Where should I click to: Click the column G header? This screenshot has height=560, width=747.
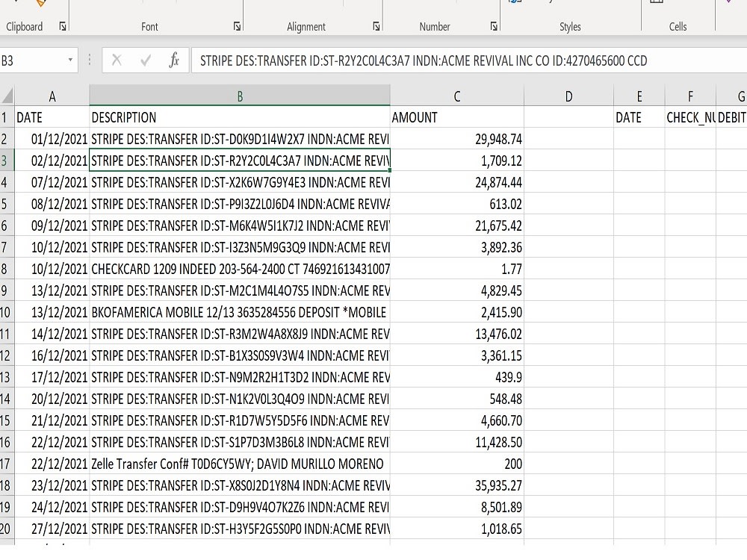(741, 96)
